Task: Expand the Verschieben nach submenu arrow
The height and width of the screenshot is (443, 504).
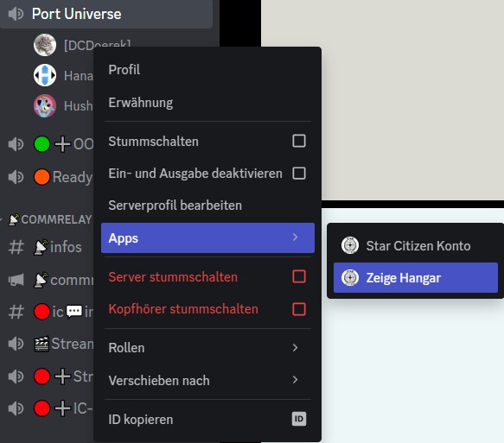Action: click(295, 380)
